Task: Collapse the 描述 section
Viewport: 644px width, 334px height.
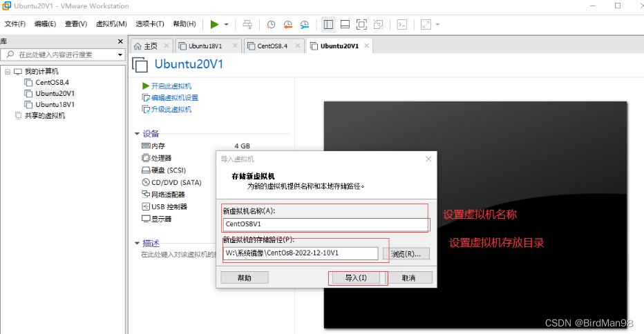Action: [x=137, y=244]
